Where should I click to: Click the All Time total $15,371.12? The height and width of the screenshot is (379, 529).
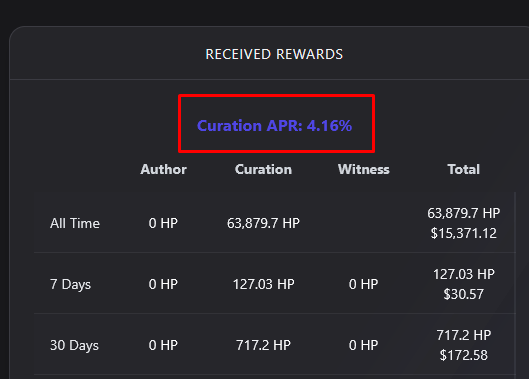click(x=464, y=233)
